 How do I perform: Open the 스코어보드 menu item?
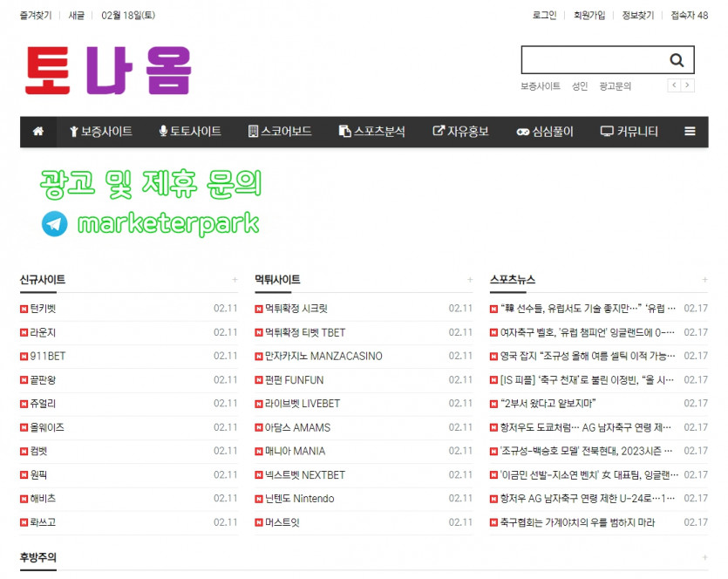(280, 132)
